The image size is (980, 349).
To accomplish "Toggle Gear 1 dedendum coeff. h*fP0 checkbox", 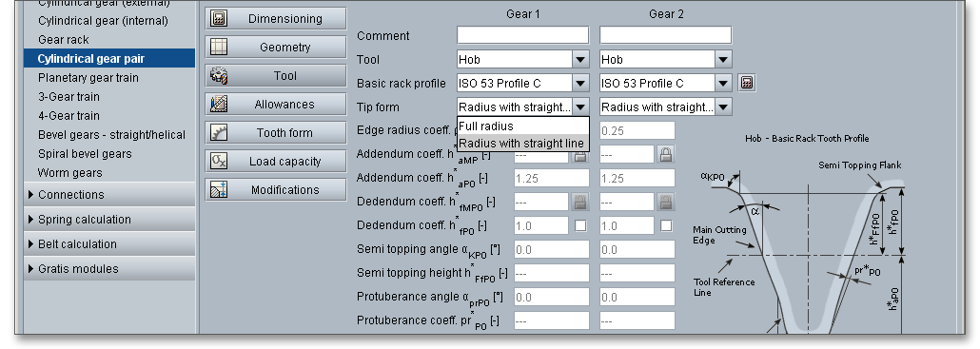I will tap(580, 225).
